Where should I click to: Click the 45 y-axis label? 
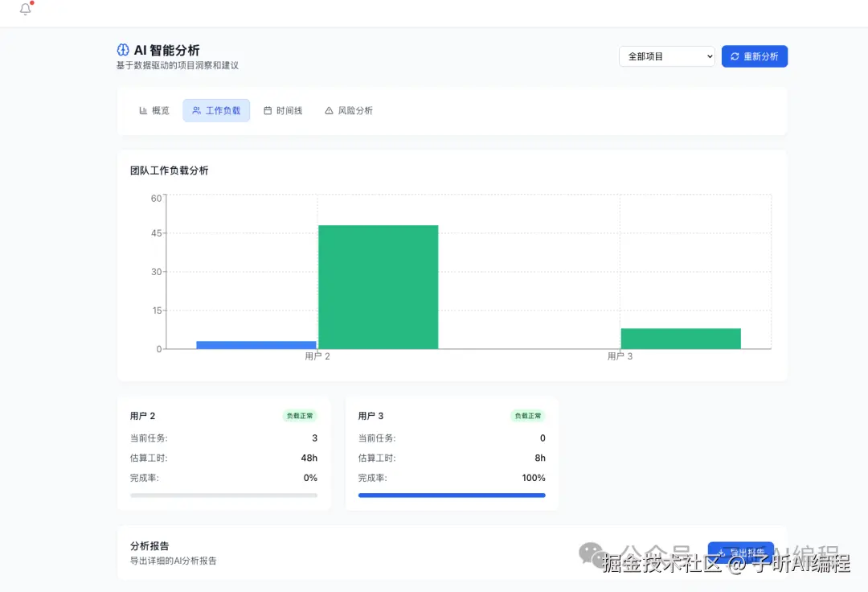[x=156, y=233]
